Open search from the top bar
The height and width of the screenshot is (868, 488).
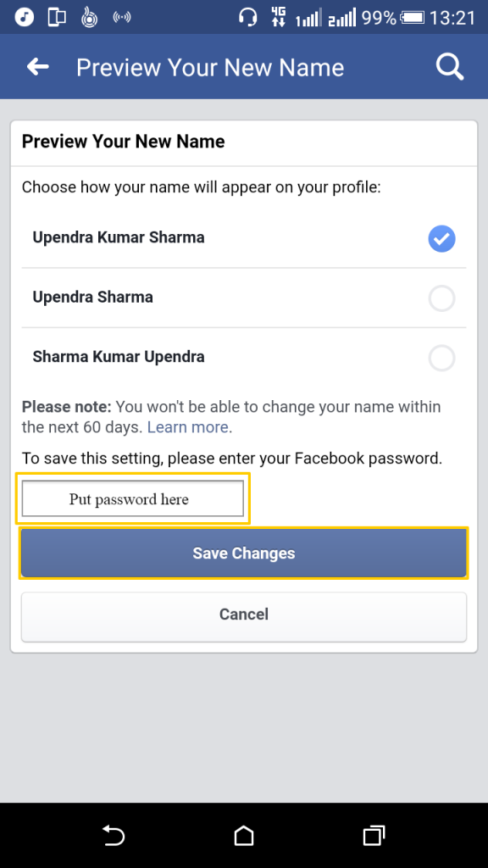[x=450, y=66]
